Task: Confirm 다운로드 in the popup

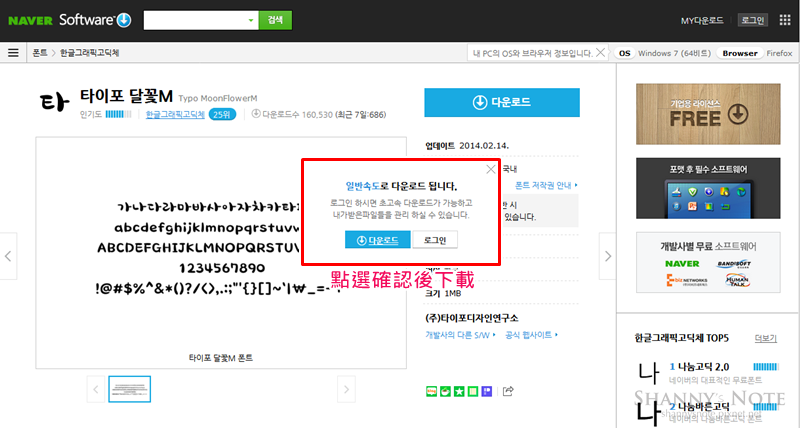Action: 378,240
